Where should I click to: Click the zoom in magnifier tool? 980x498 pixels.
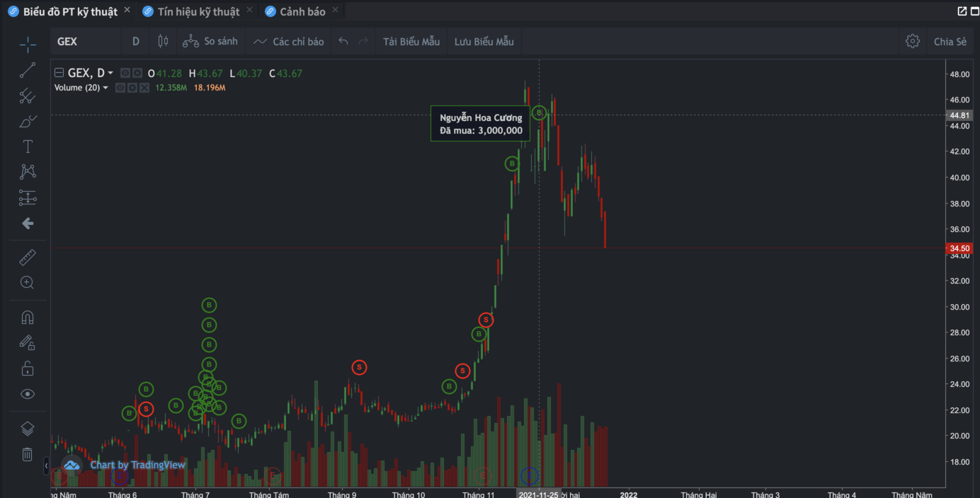click(28, 283)
